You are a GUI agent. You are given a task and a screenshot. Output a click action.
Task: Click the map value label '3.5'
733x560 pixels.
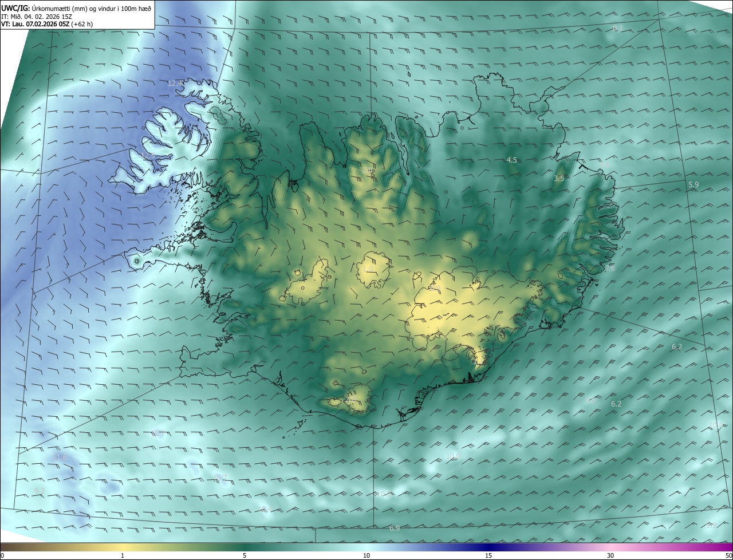click(559, 179)
